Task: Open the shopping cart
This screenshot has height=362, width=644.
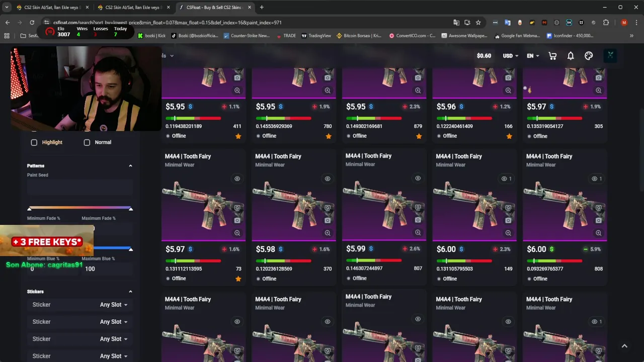Action: tap(552, 56)
